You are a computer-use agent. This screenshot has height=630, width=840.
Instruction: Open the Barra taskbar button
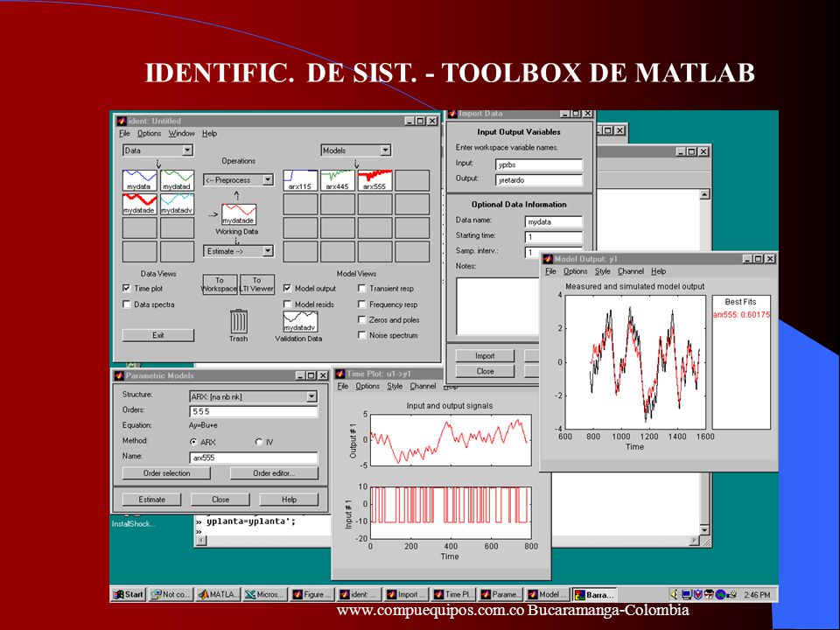click(x=594, y=594)
